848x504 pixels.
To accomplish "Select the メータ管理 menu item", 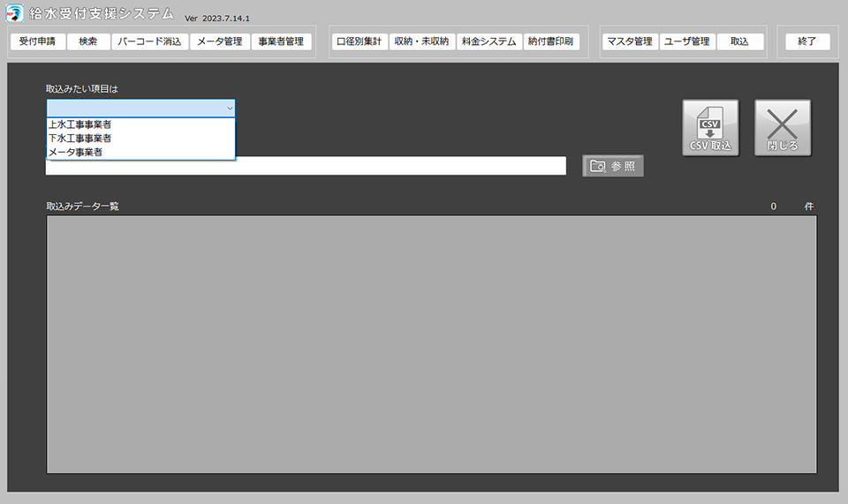I will [219, 41].
